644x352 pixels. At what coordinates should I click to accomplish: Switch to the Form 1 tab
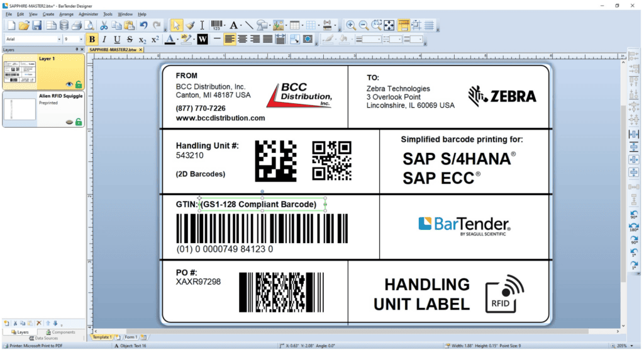coord(130,337)
